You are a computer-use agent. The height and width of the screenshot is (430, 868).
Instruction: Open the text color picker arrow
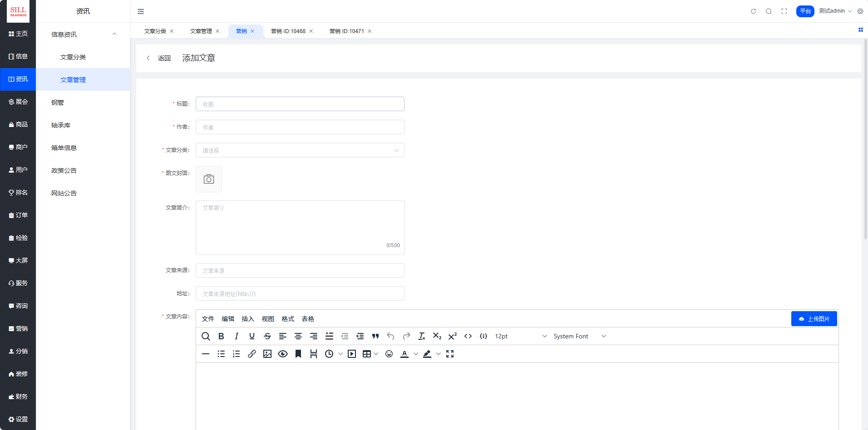[416, 354]
